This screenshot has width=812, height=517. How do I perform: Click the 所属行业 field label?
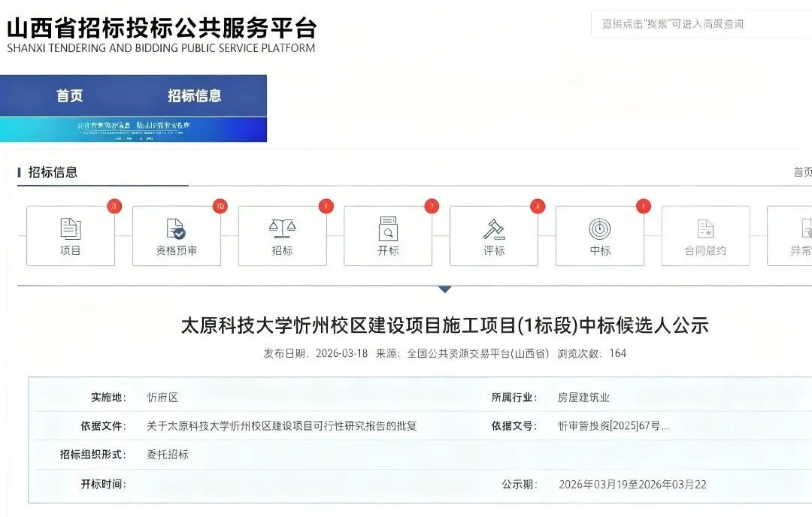click(514, 398)
